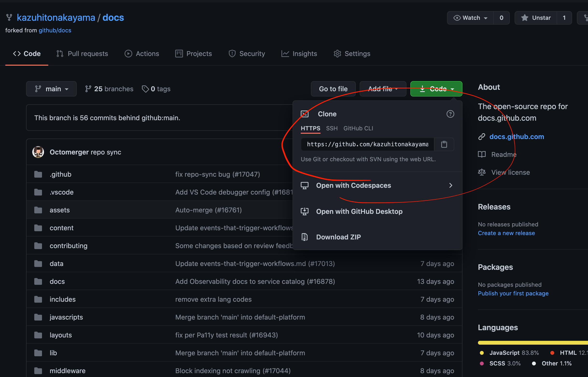Click the Go to file button
The width and height of the screenshot is (588, 377).
[333, 89]
